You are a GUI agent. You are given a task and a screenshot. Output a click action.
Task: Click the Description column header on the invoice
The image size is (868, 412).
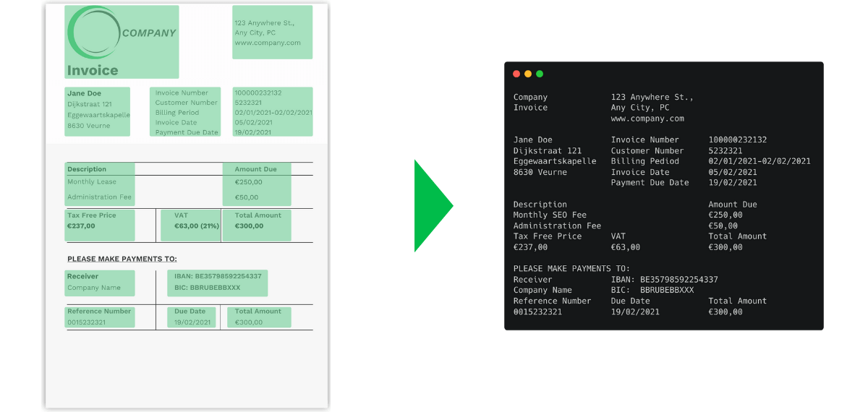click(x=87, y=169)
